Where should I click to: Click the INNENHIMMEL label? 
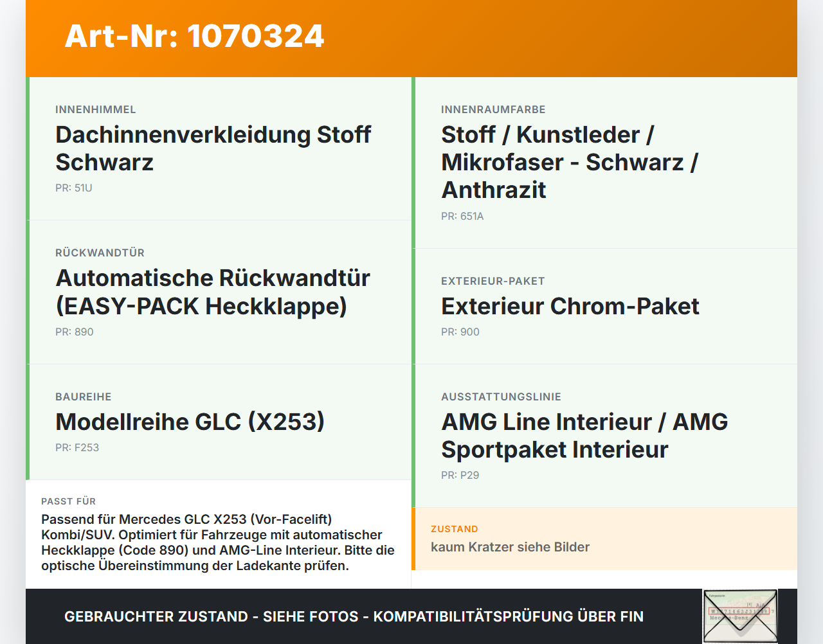pos(96,110)
